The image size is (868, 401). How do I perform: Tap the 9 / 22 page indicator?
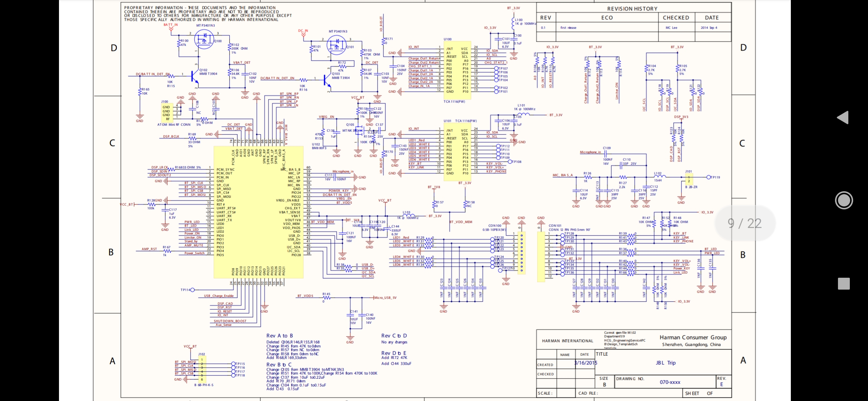(744, 223)
